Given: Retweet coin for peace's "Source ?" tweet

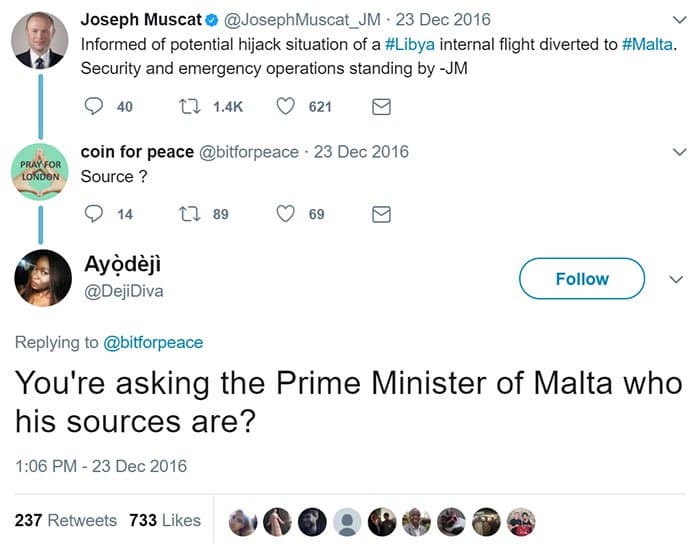Looking at the screenshot, I should (x=187, y=214).
